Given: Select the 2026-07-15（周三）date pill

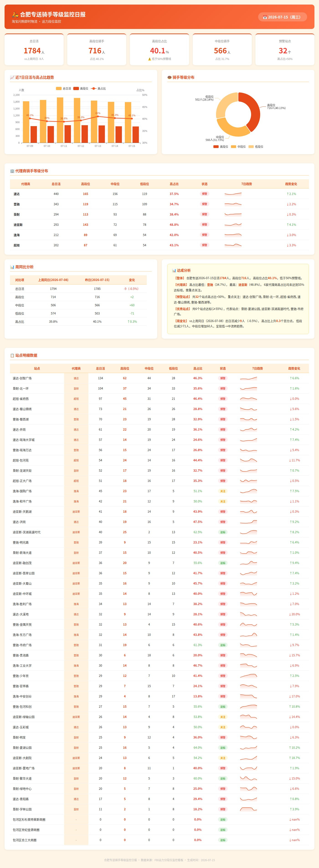Looking at the screenshot, I should 282,17.
